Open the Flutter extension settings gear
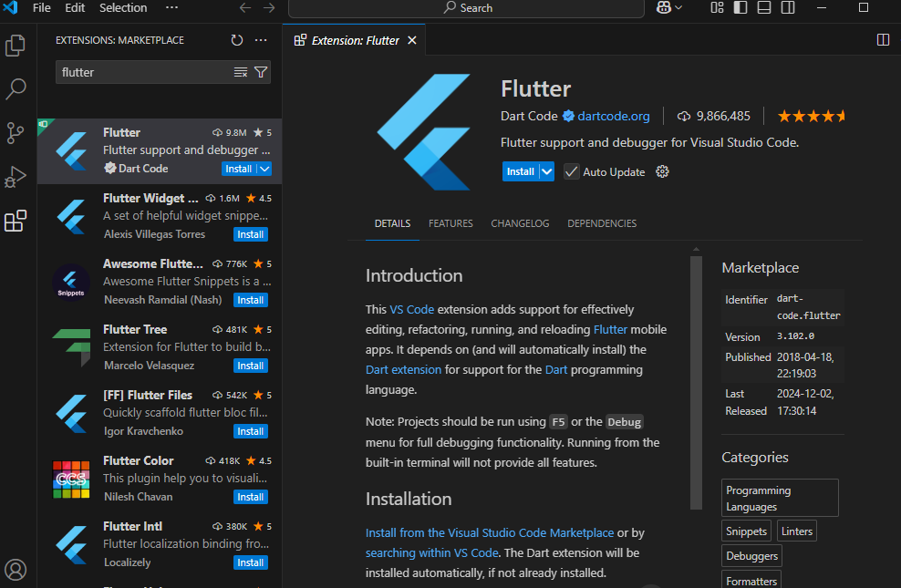The image size is (901, 588). [662, 171]
